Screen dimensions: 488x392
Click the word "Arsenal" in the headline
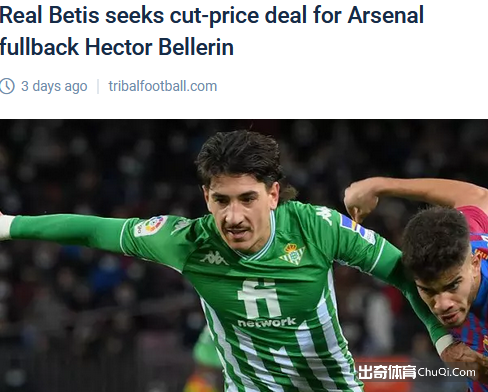(x=386, y=15)
